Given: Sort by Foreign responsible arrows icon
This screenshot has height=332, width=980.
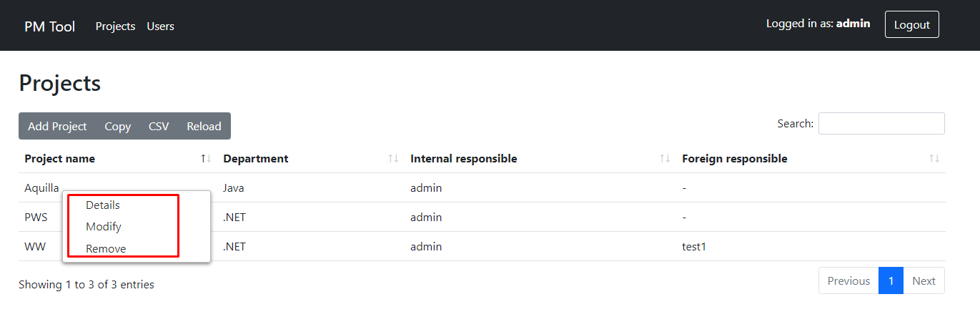Looking at the screenshot, I should 934,159.
